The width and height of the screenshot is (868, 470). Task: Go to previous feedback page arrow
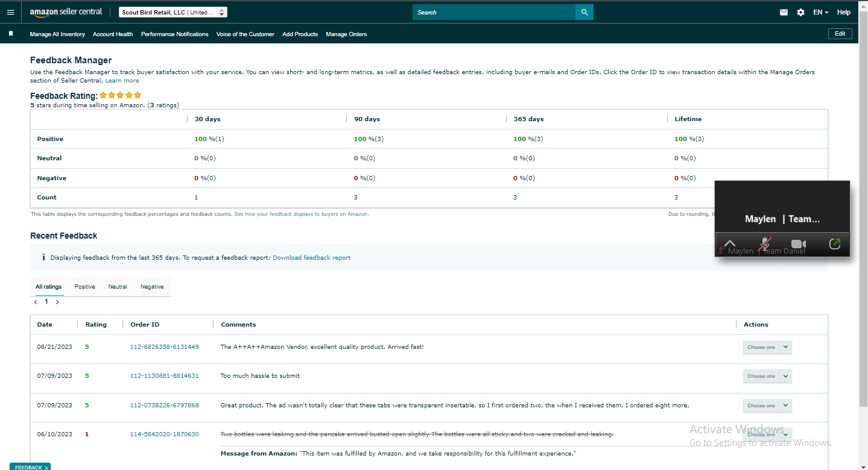[36, 302]
